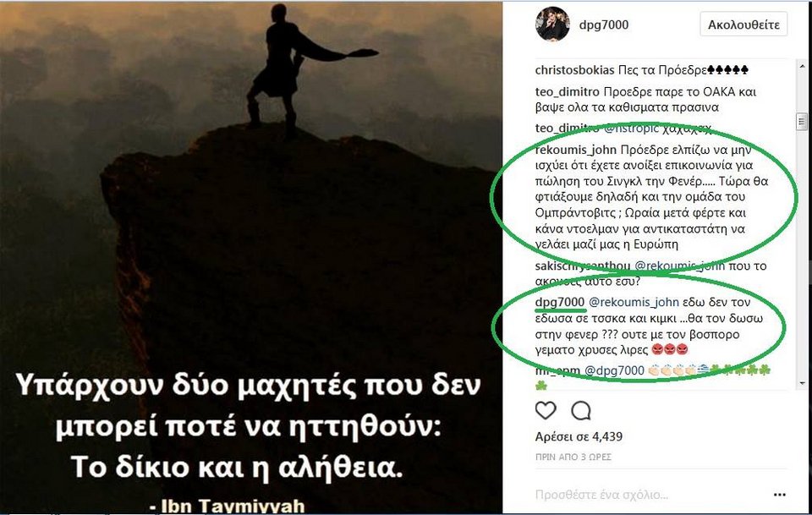The width and height of the screenshot is (812, 515).
Task: Like the post with the heart icon
Action: pos(546,410)
